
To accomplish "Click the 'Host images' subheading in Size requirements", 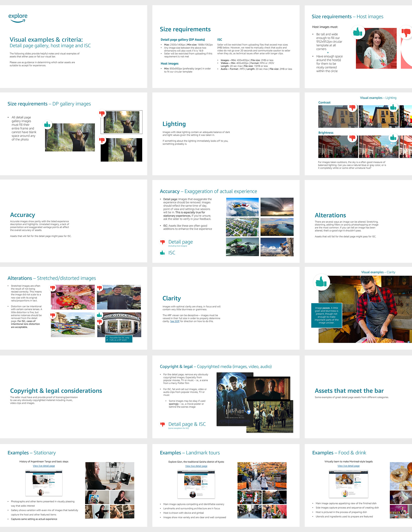I will (x=170, y=63).
